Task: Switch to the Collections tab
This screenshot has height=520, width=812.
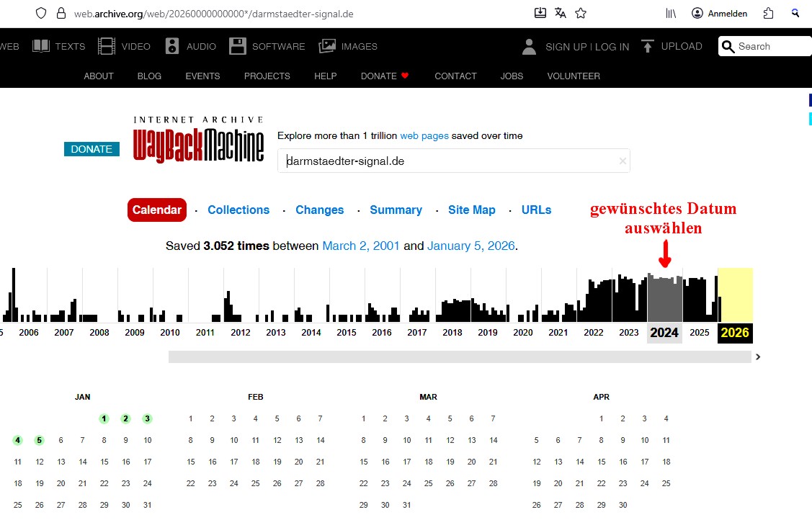Action: coord(238,210)
